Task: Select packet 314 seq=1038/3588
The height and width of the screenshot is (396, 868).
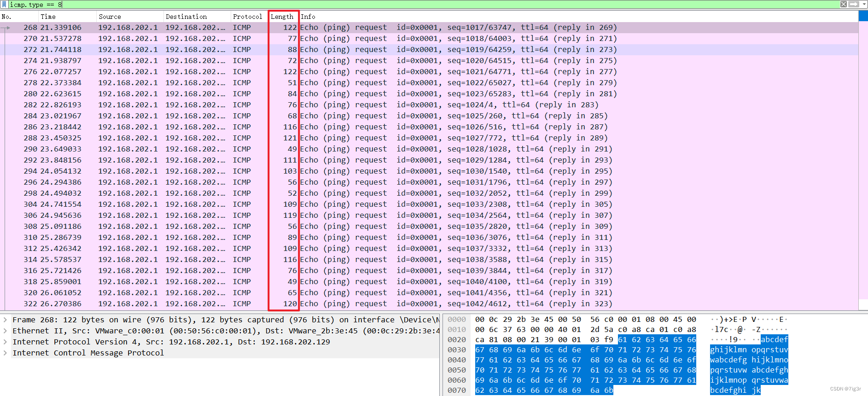Action: point(429,260)
